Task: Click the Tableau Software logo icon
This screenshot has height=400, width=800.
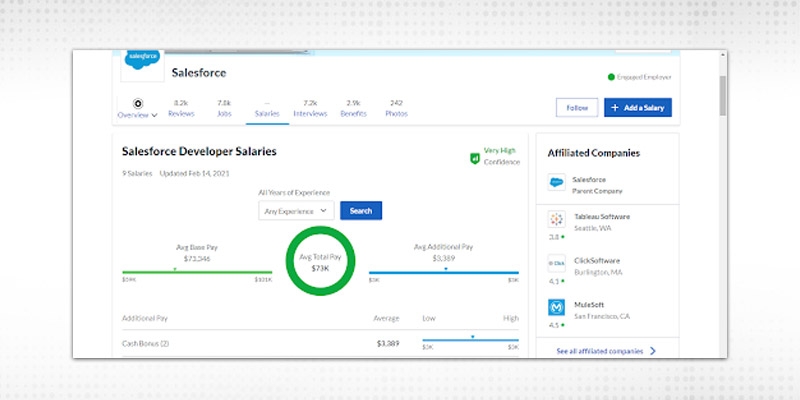Action: [x=556, y=219]
